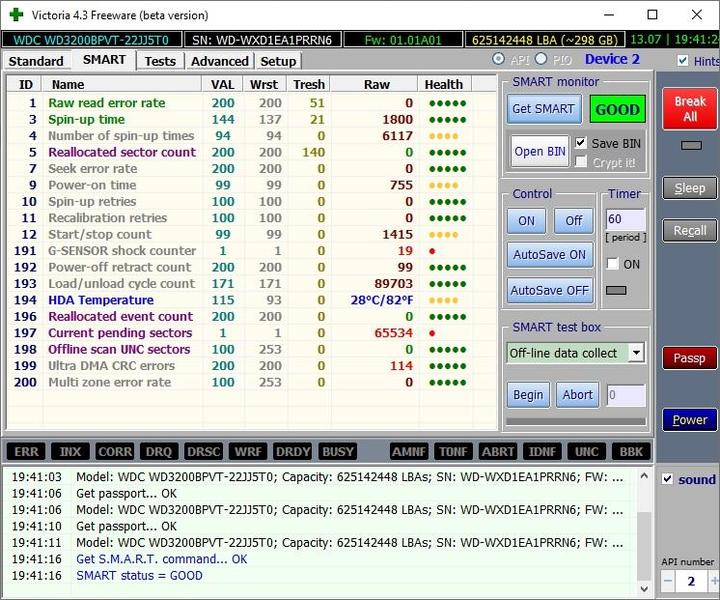Toggle the Hints checkbox
Screen dimensions: 720x600
(683, 61)
